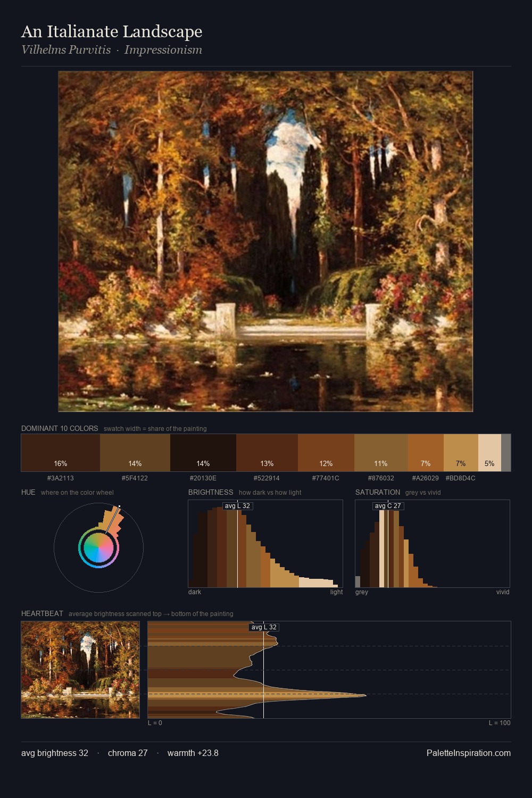Click the SATURATION section heading
Viewport: 532px width, 798px height.
pos(378,492)
